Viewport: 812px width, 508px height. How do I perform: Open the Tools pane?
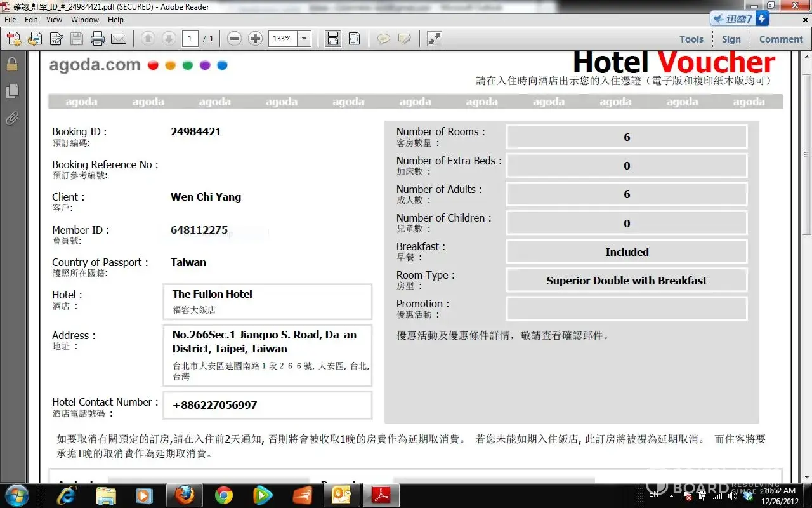(691, 39)
